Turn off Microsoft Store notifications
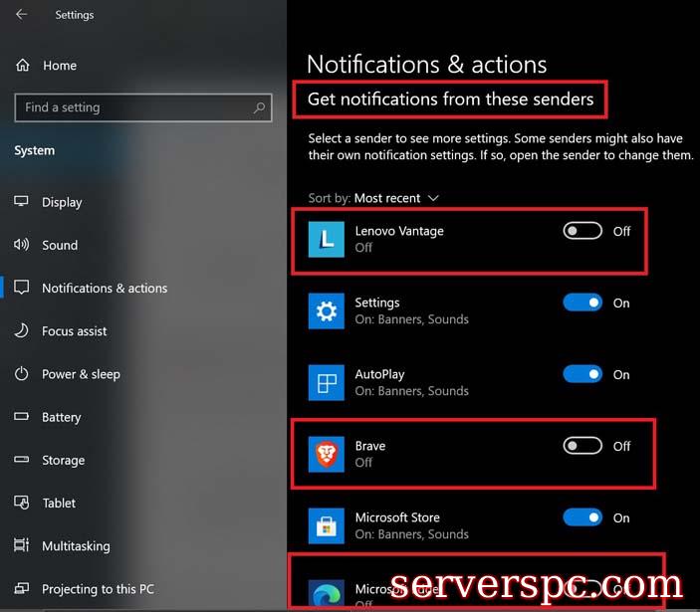The image size is (700, 612). coord(583,517)
